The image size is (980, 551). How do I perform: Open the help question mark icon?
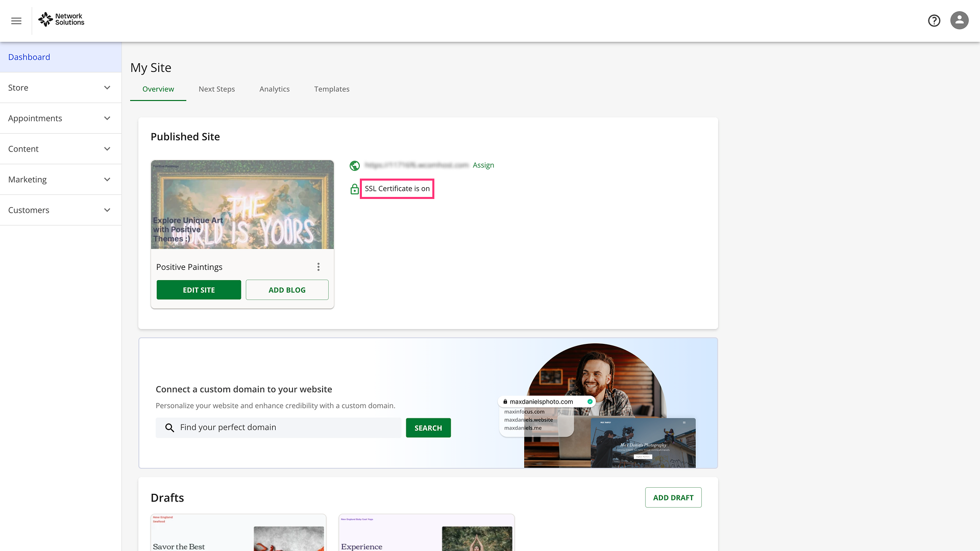click(934, 20)
